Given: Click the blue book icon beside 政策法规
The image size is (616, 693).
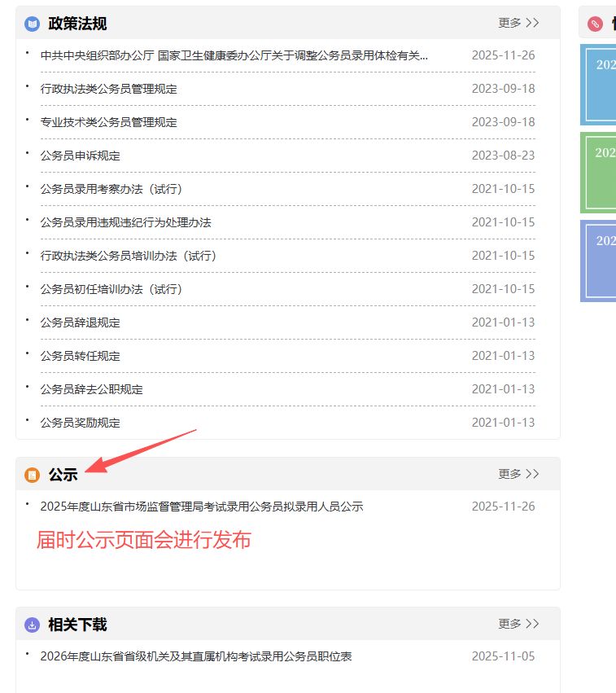Looking at the screenshot, I should (x=32, y=24).
